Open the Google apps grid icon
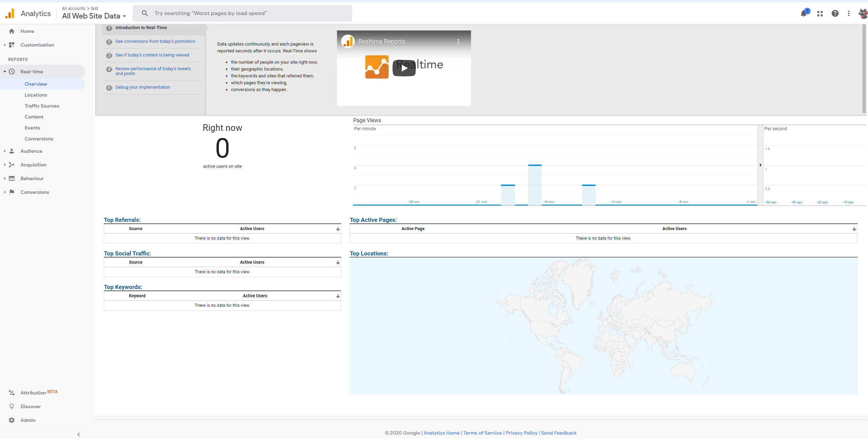This screenshot has height=439, width=868. [x=820, y=14]
